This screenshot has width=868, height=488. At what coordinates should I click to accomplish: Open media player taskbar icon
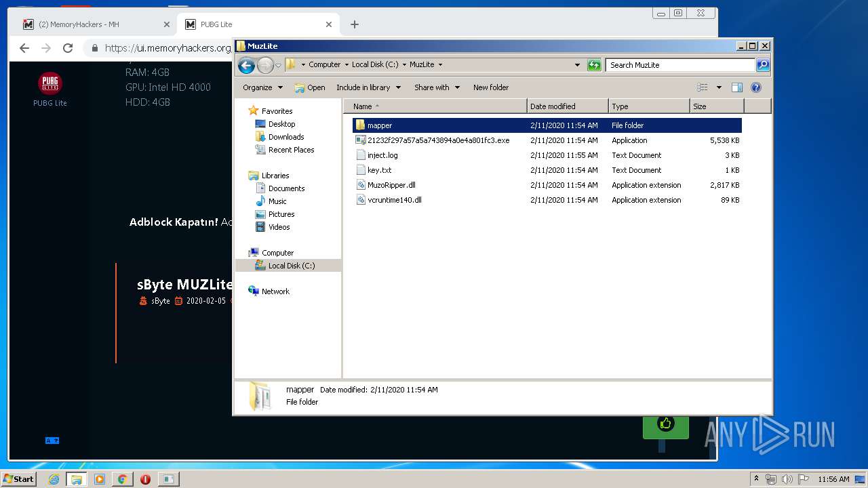(x=100, y=479)
